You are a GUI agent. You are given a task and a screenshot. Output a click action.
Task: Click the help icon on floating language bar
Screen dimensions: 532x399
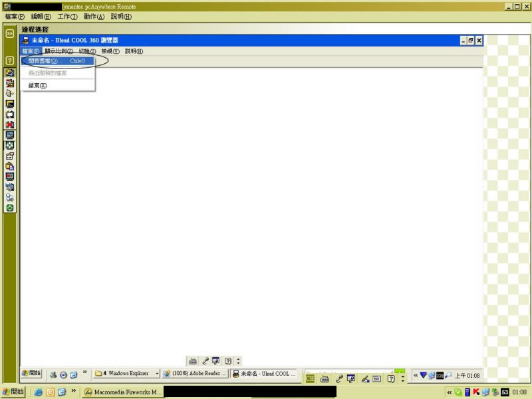[x=228, y=361]
